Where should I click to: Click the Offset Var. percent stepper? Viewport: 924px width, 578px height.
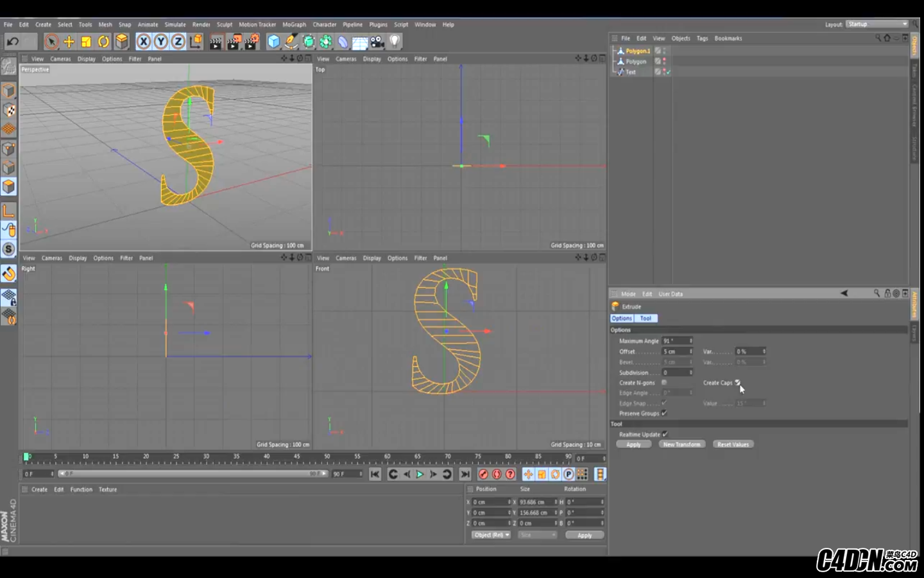[x=764, y=352]
